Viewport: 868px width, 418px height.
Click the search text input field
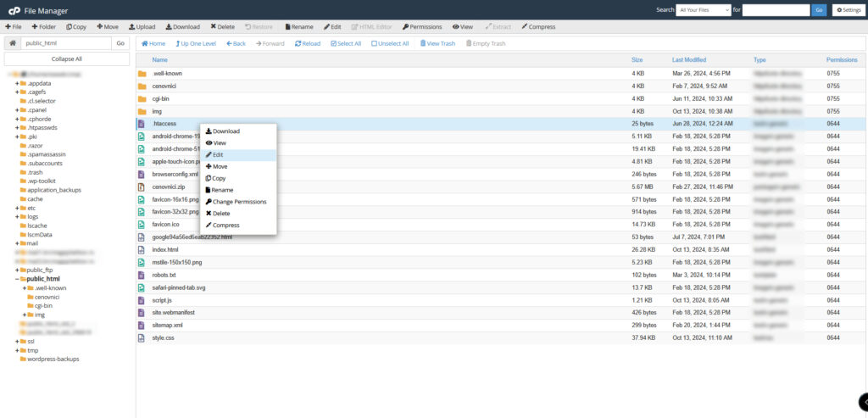click(x=775, y=10)
